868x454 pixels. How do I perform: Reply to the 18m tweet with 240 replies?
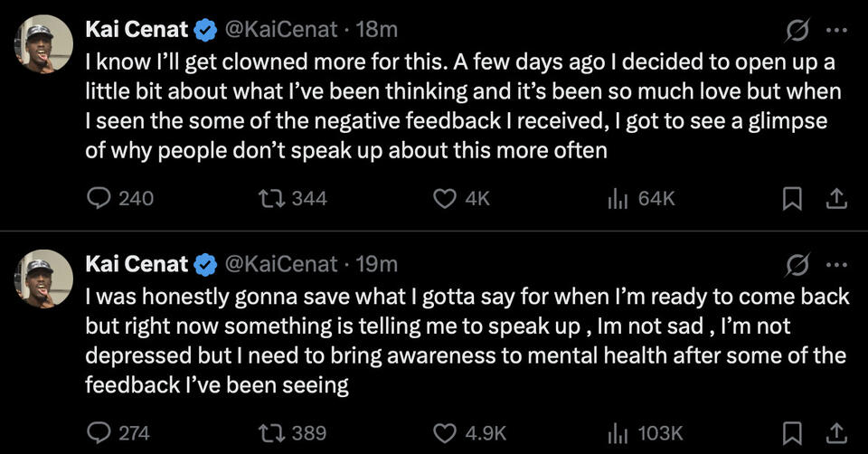pyautogui.click(x=99, y=198)
